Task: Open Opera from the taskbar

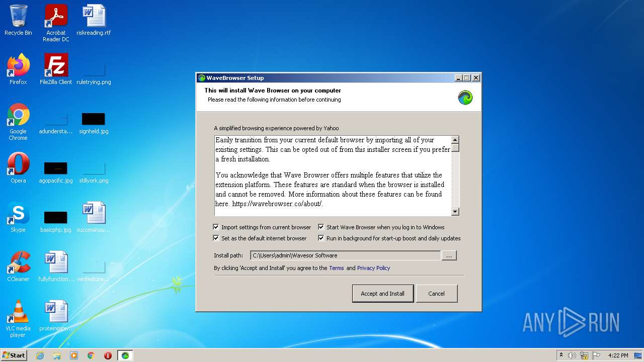Action: tap(108, 355)
